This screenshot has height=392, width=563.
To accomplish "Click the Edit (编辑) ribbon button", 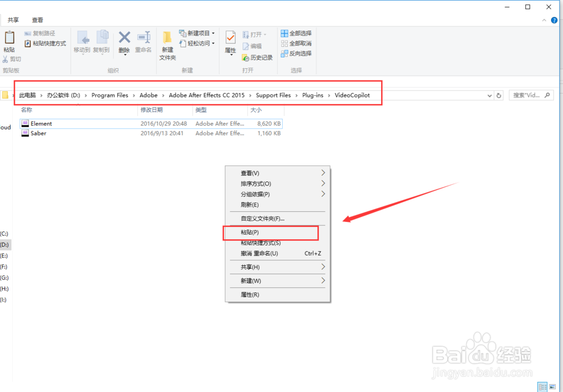I will 252,46.
